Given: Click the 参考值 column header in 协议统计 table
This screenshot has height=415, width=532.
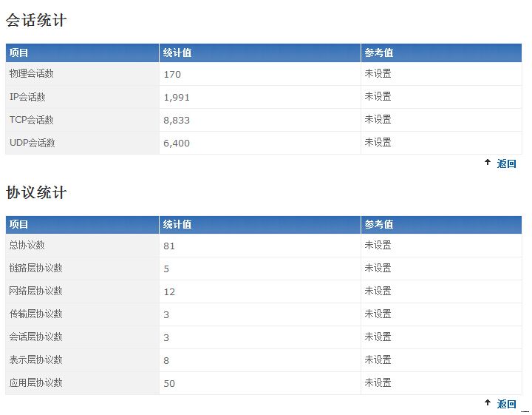Looking at the screenshot, I should pyautogui.click(x=378, y=224).
